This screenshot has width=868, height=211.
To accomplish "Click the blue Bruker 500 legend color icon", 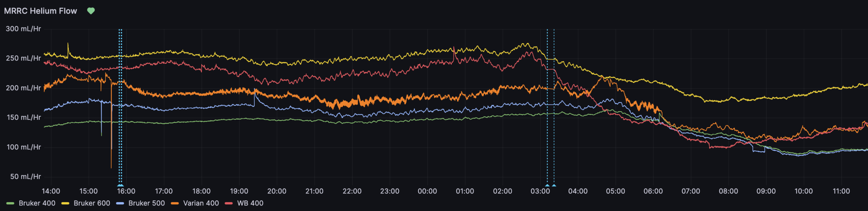I will 120,203.
